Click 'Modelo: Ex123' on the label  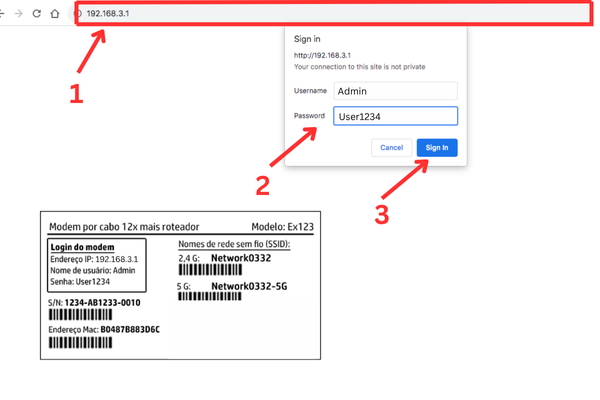coord(282,227)
